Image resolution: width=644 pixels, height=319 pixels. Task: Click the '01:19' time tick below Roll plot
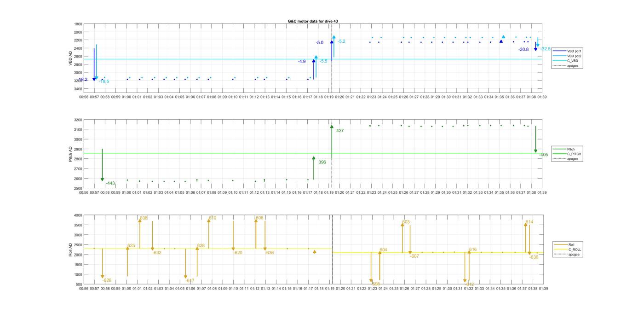click(x=329, y=289)
